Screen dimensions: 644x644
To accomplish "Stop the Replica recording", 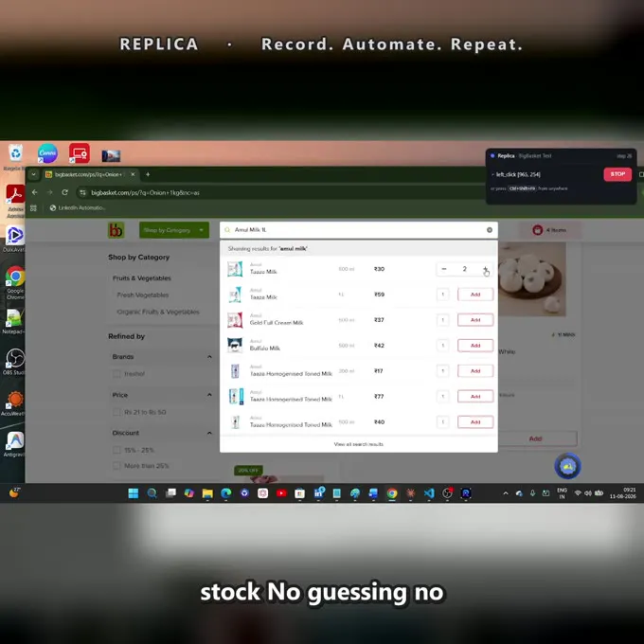I will [617, 174].
